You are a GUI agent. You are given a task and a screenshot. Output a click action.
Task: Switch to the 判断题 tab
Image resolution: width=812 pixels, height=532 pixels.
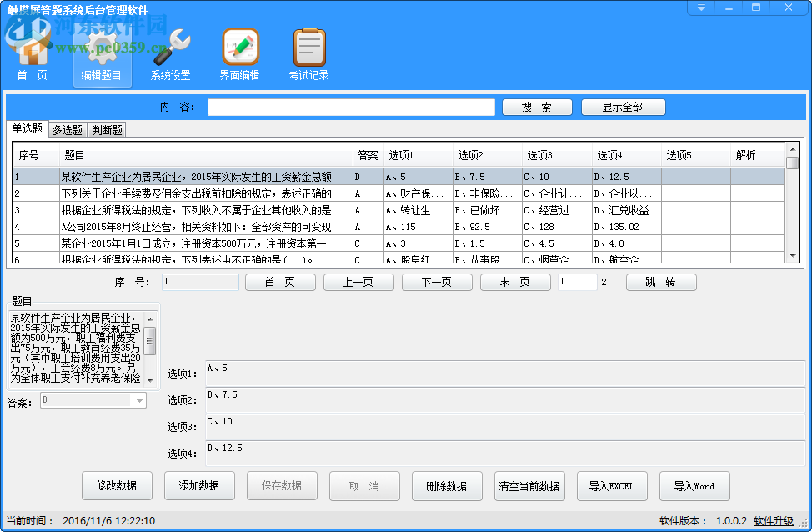pyautogui.click(x=106, y=129)
